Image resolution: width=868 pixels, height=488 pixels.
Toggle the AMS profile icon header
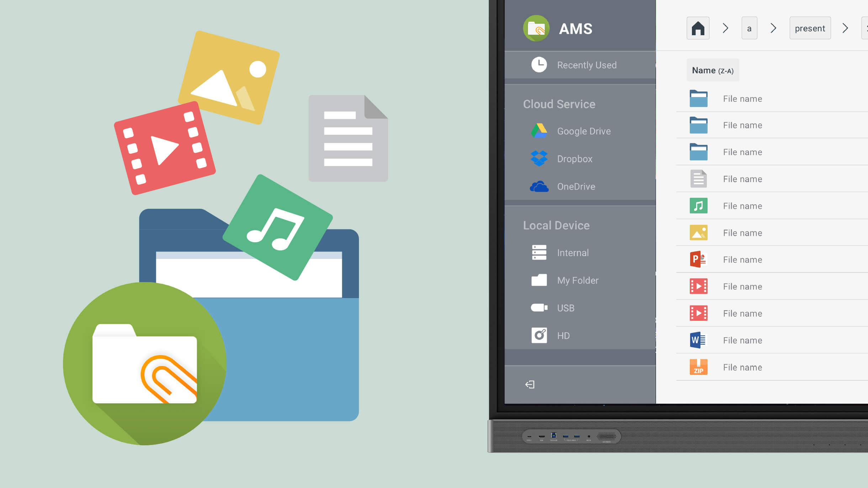tap(536, 28)
